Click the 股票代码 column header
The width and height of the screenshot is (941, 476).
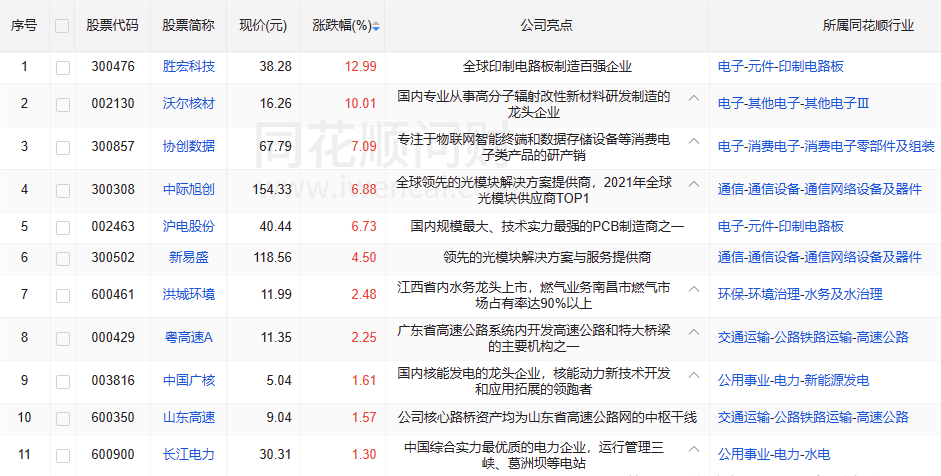click(x=112, y=26)
